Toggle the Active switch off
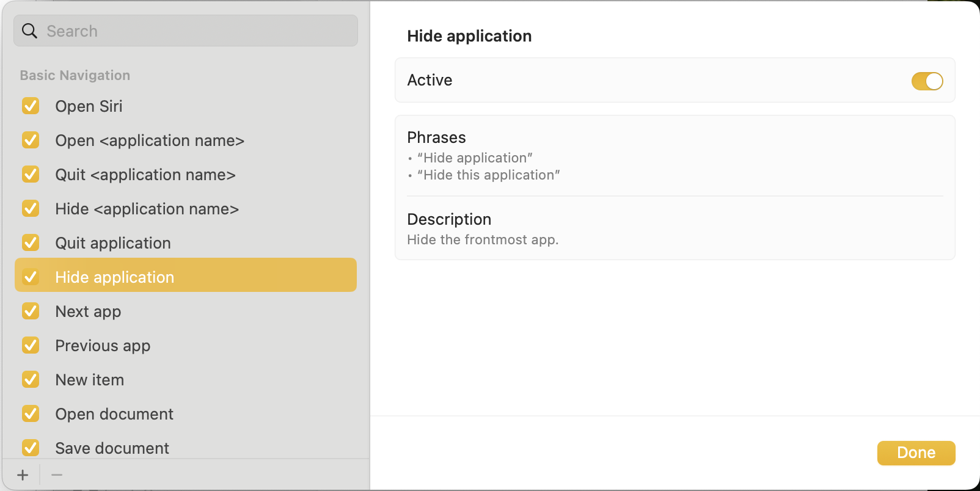980x491 pixels. coord(926,81)
